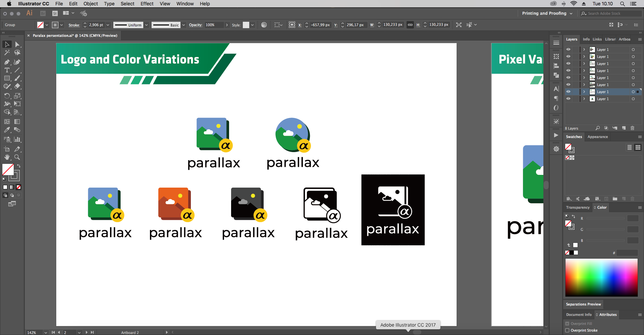
Task: Open the Printing and Proofing workspace dropdown
Action: (x=547, y=13)
